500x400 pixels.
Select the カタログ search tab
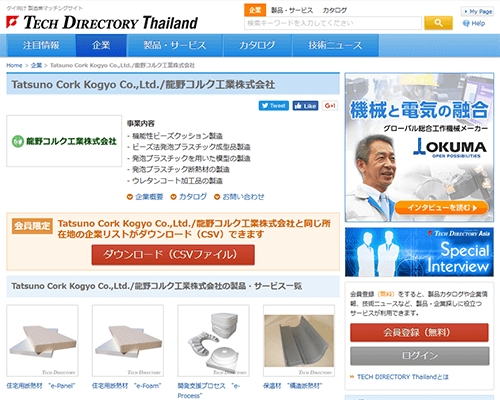coord(335,10)
